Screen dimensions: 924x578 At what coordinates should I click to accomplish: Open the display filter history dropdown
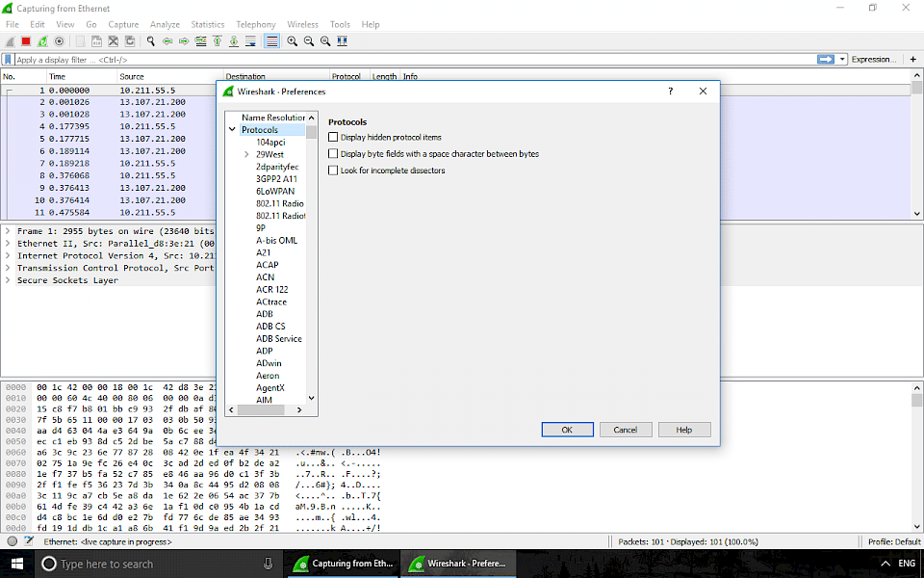pos(842,59)
